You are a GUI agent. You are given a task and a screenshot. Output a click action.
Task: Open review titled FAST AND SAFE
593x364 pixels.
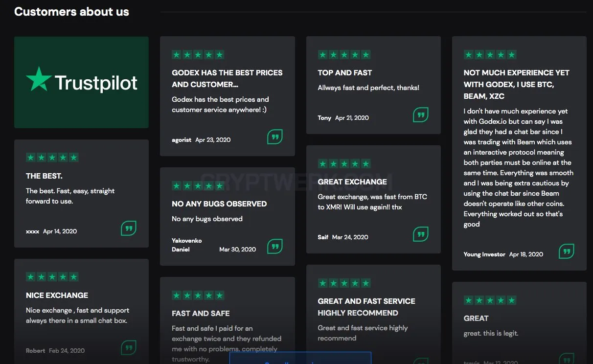coord(201,313)
